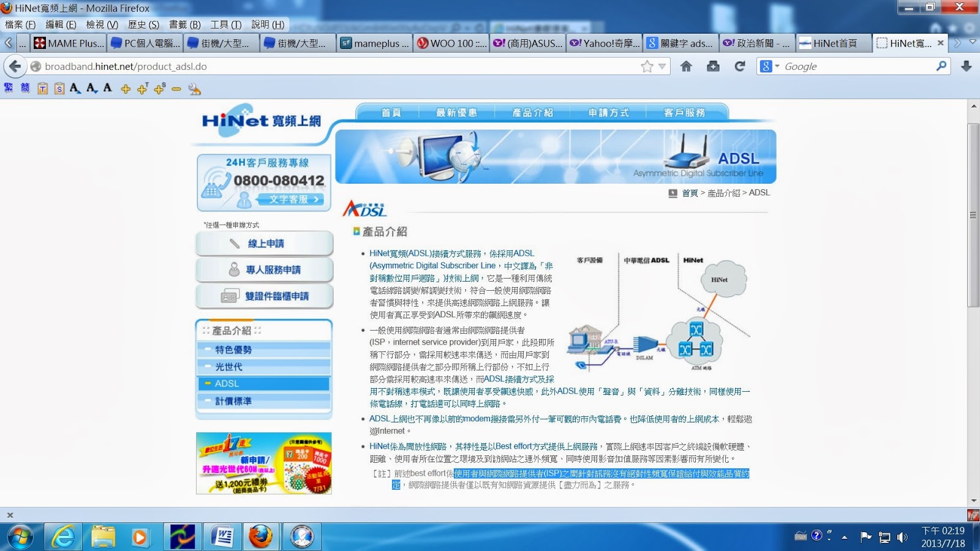Image resolution: width=980 pixels, height=551 pixels.
Task: Click inside the Google search field
Action: (858, 66)
